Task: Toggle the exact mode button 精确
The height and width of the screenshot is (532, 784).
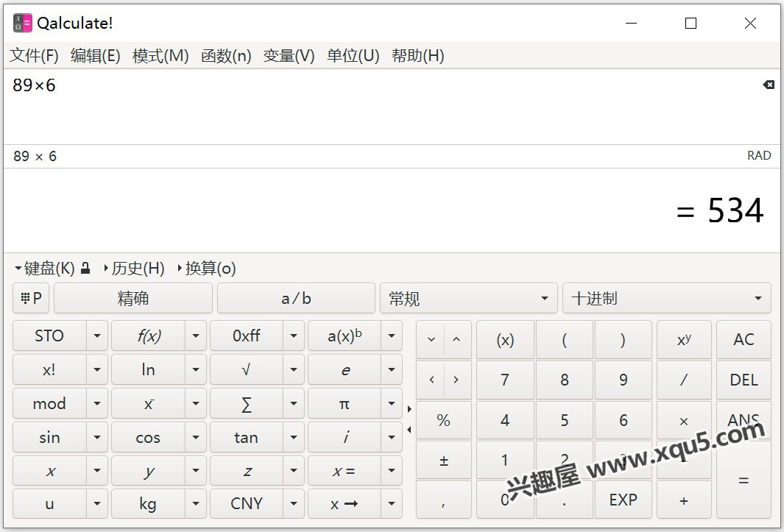Action: coord(133,299)
